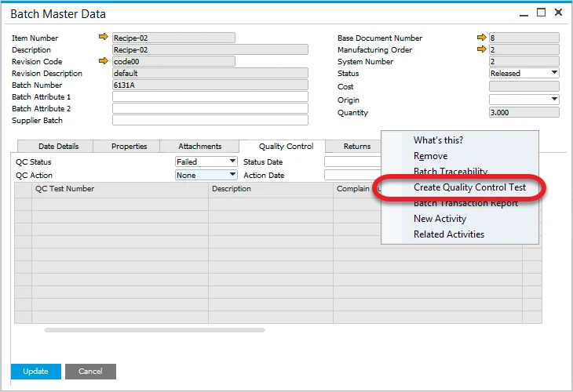Click the Description field Recipe-02
573x392 pixels.
(x=210, y=49)
